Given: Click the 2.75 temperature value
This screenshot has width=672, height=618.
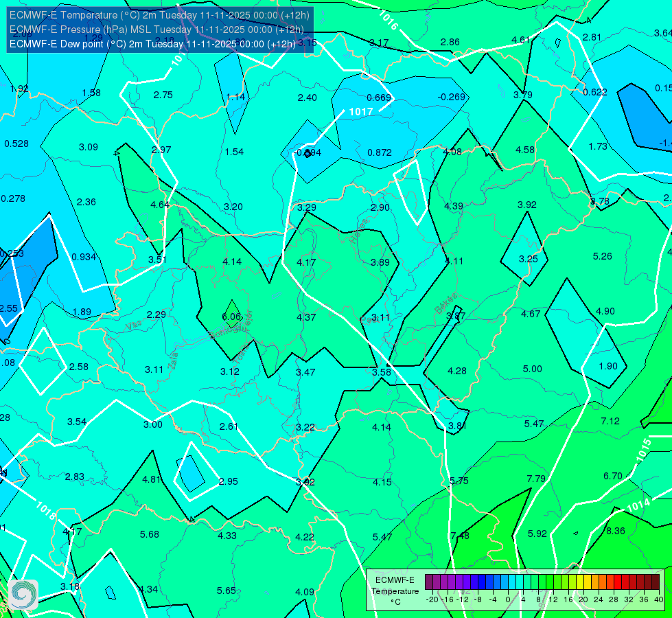Looking at the screenshot, I should (163, 95).
